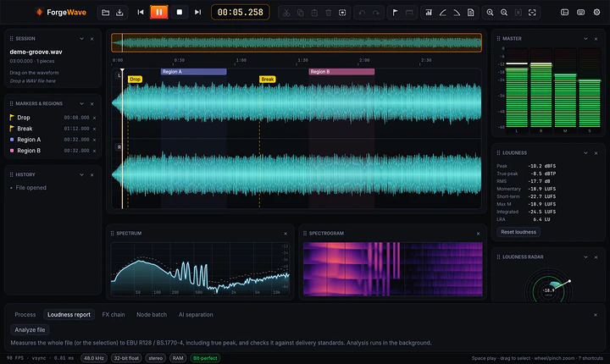Collapse the History panel
610x364 pixels.
coord(81,175)
